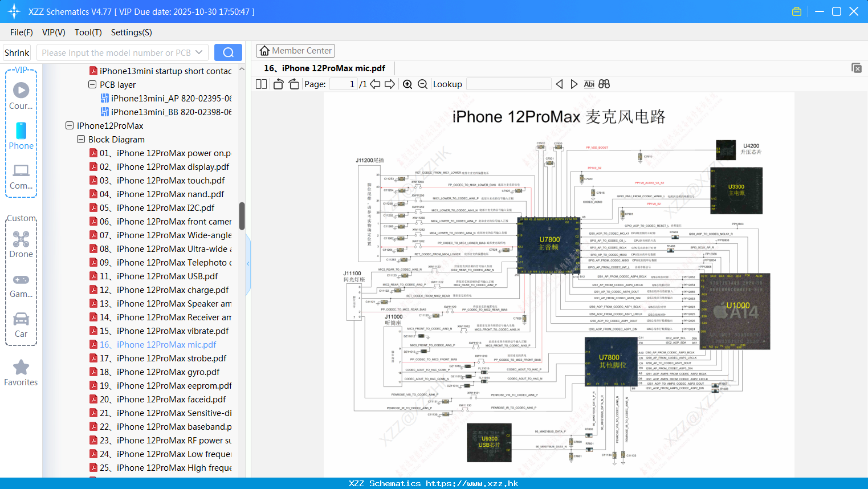Open the Settings(S) menu
This screenshot has width=868, height=489.
click(x=132, y=32)
